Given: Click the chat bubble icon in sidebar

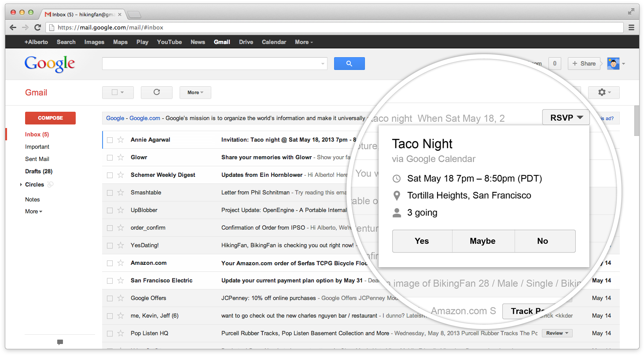Looking at the screenshot, I should click(x=60, y=342).
